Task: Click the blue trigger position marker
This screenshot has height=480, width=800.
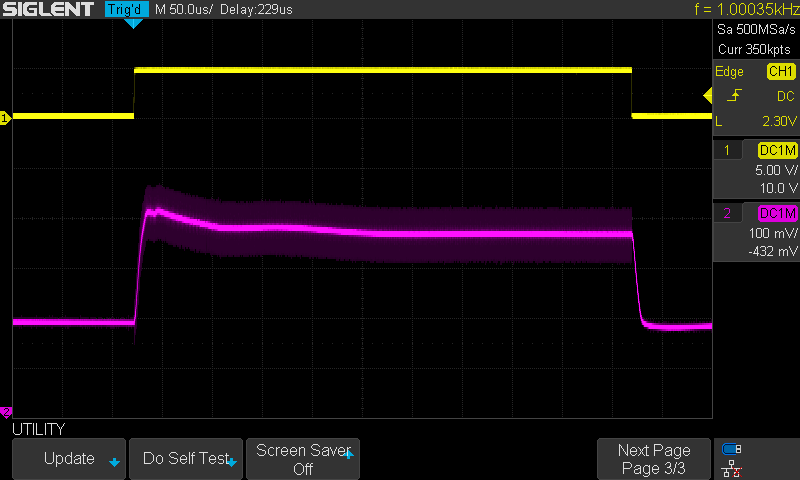Action: coord(134,23)
